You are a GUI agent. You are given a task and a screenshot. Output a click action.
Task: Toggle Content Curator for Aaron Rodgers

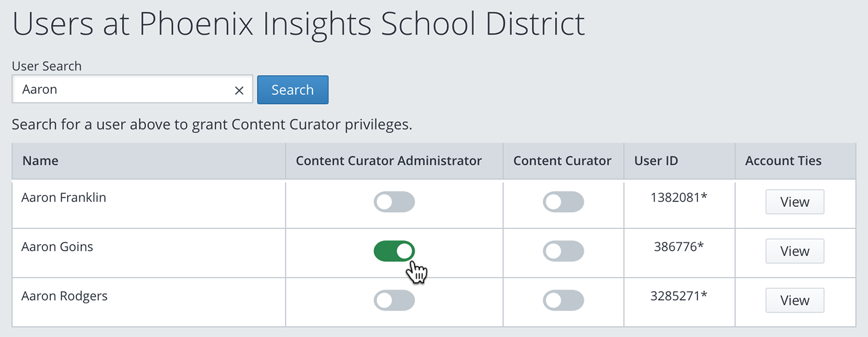563,300
